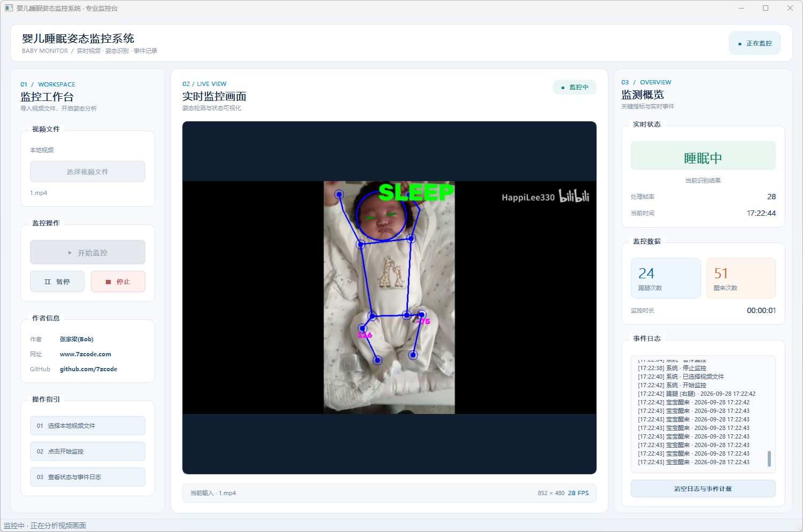Click the red stop icon on 停止

[108, 281]
